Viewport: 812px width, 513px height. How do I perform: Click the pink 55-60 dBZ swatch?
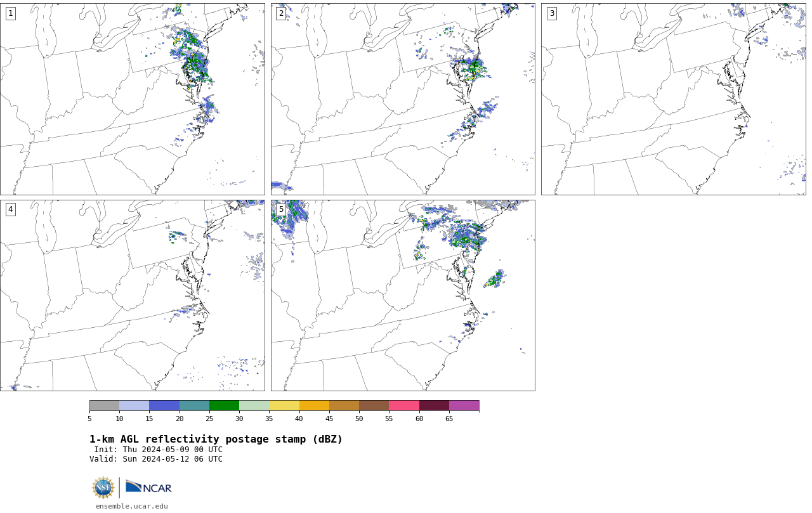(x=404, y=406)
